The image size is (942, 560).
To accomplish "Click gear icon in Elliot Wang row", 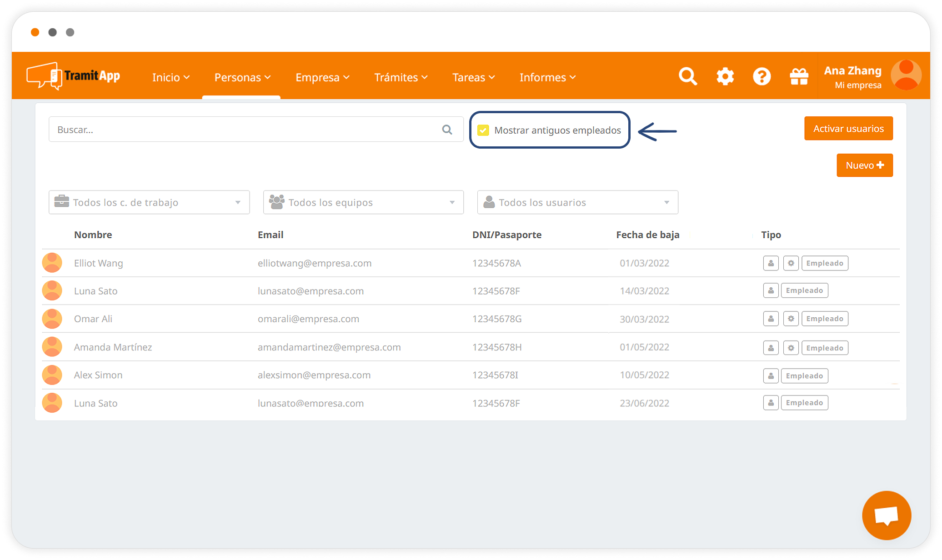I will pos(791,263).
